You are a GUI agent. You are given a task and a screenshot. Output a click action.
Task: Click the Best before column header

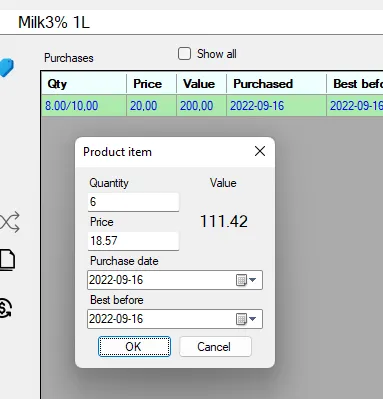(x=355, y=84)
